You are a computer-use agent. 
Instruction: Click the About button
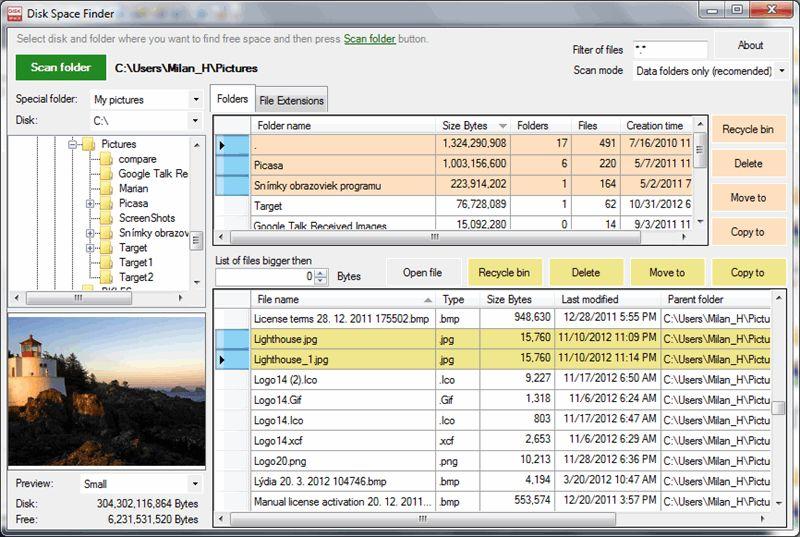(x=750, y=45)
